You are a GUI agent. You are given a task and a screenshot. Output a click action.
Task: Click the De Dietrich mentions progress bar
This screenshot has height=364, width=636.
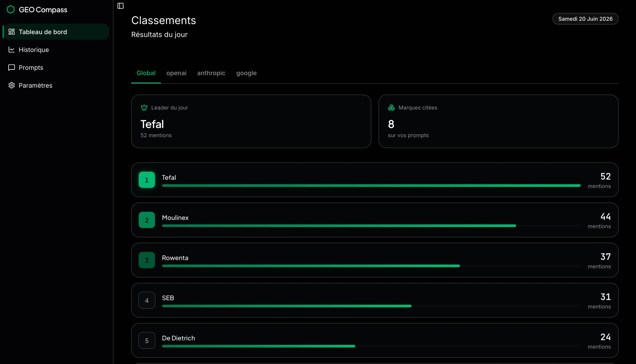pyautogui.click(x=371, y=346)
